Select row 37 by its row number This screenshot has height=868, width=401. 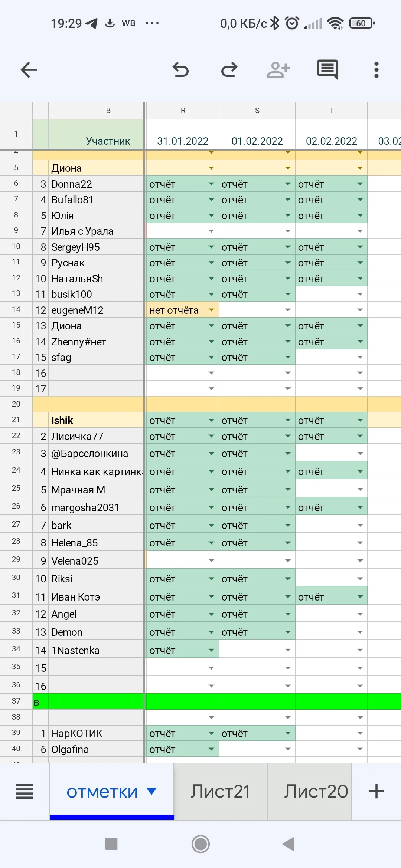coord(16,701)
